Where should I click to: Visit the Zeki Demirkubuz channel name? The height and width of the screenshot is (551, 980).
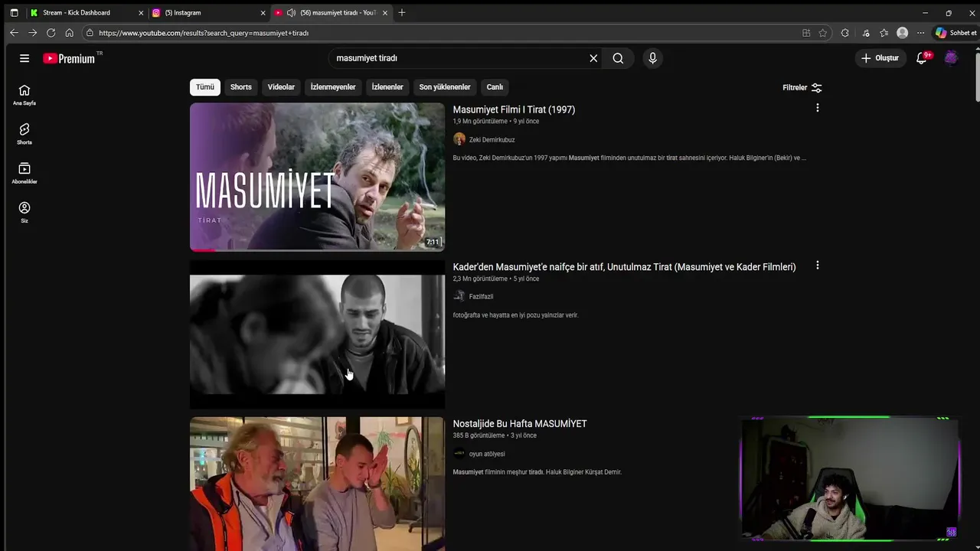pos(492,140)
